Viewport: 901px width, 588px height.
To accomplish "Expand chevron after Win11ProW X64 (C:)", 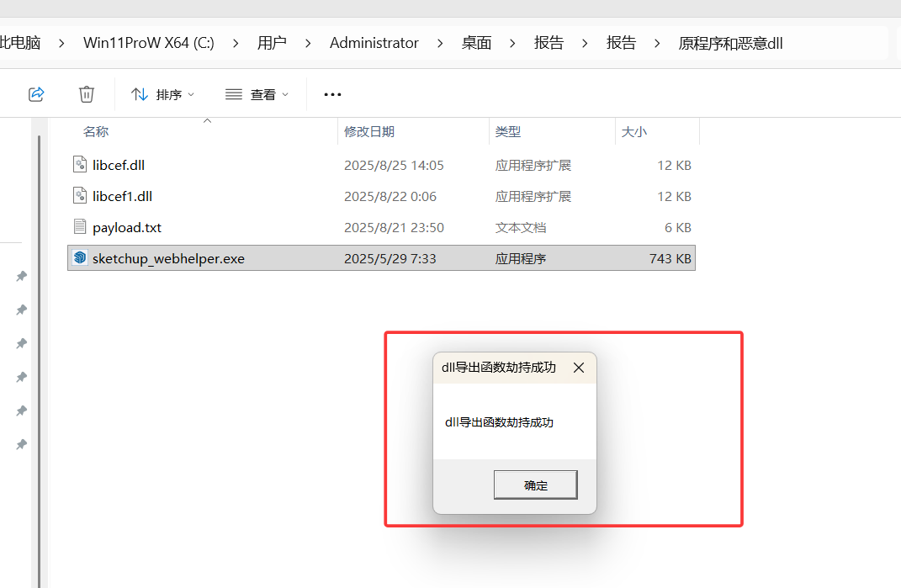I will pyautogui.click(x=236, y=43).
